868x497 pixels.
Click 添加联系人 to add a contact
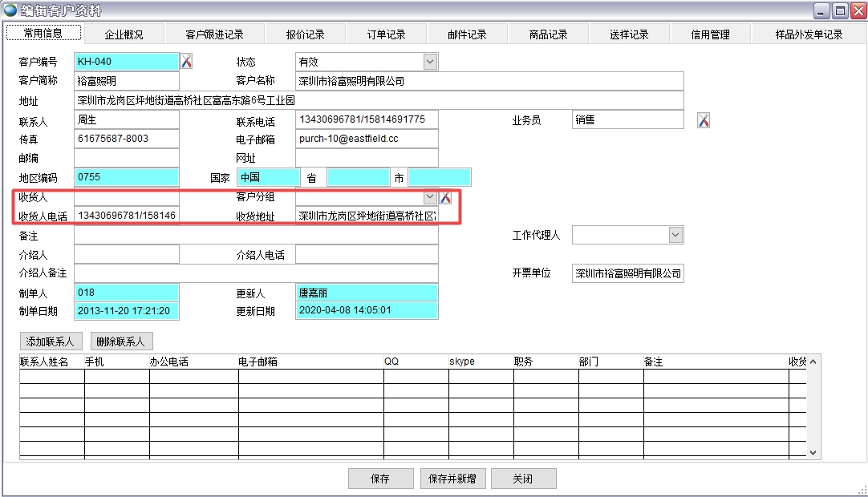click(x=52, y=341)
